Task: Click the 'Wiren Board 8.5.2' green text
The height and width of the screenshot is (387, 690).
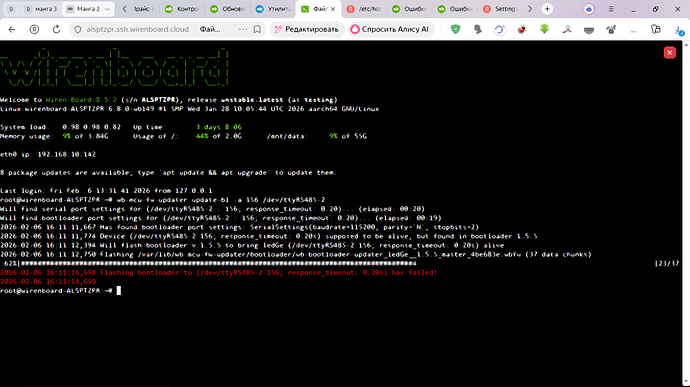Action: [81, 100]
